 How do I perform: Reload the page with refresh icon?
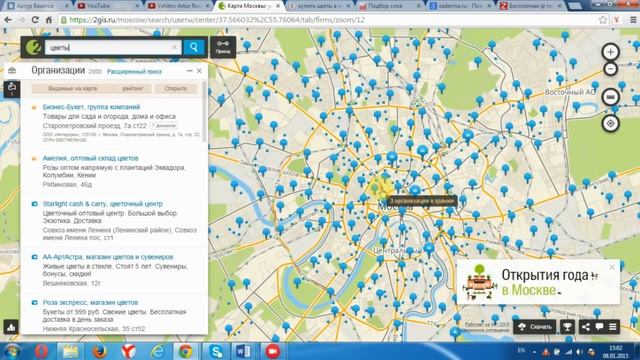click(35, 20)
